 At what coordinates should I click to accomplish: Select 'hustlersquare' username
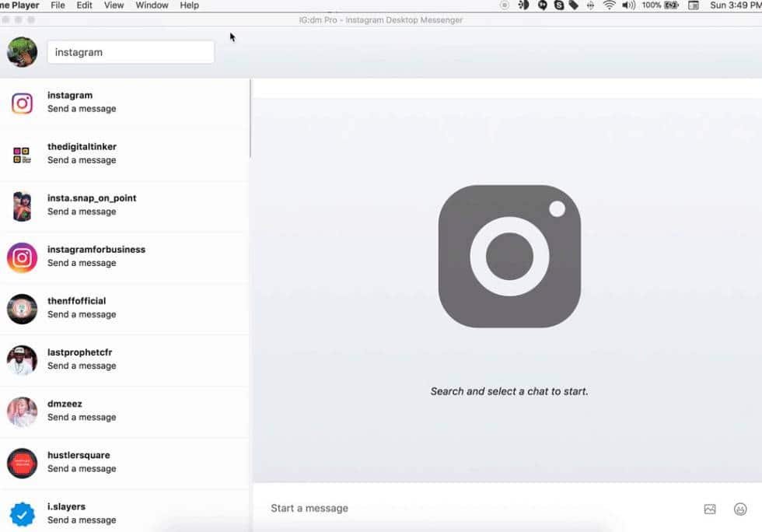[x=79, y=455]
